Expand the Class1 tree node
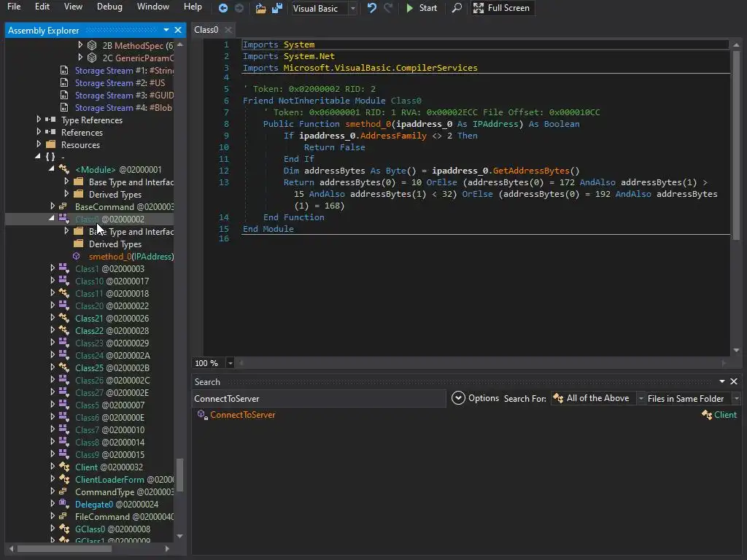The width and height of the screenshot is (747, 560). click(53, 269)
